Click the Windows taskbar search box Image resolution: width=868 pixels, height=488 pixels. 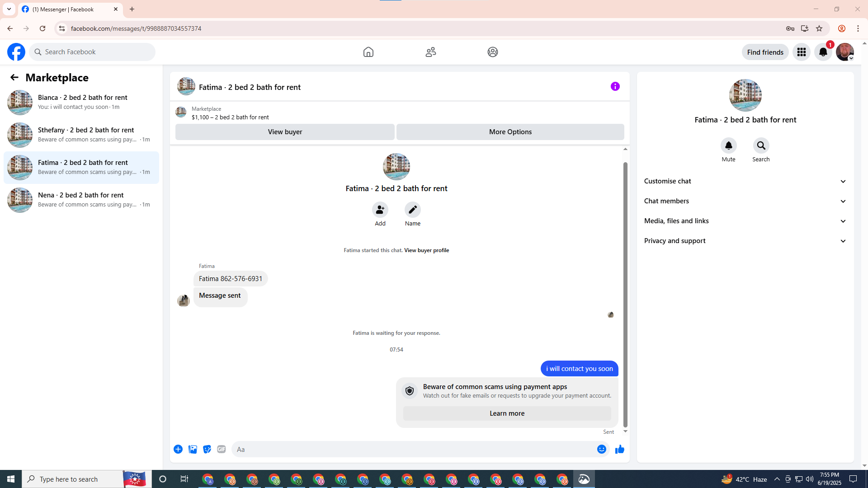(72, 479)
